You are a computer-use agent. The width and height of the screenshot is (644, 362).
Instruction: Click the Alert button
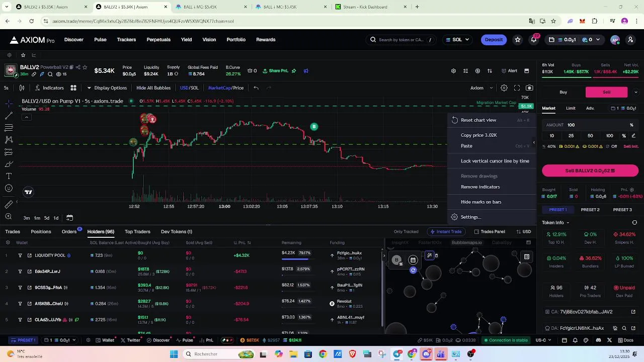pyautogui.click(x=509, y=71)
